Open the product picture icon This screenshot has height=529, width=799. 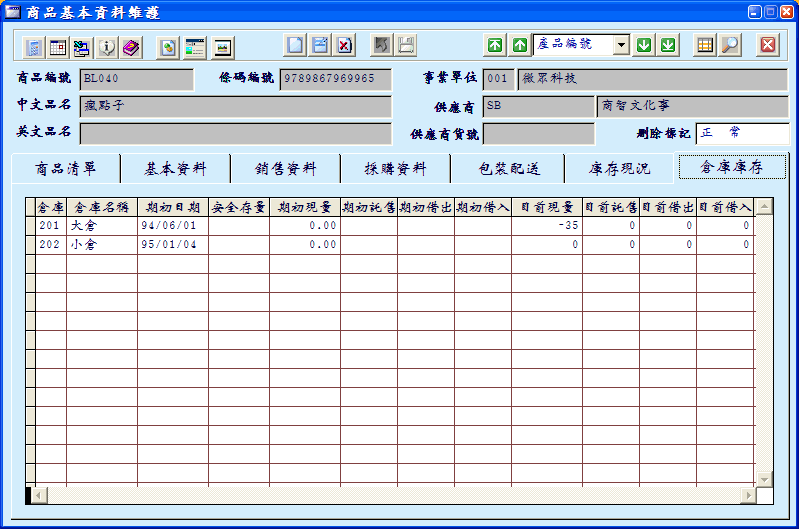[223, 47]
